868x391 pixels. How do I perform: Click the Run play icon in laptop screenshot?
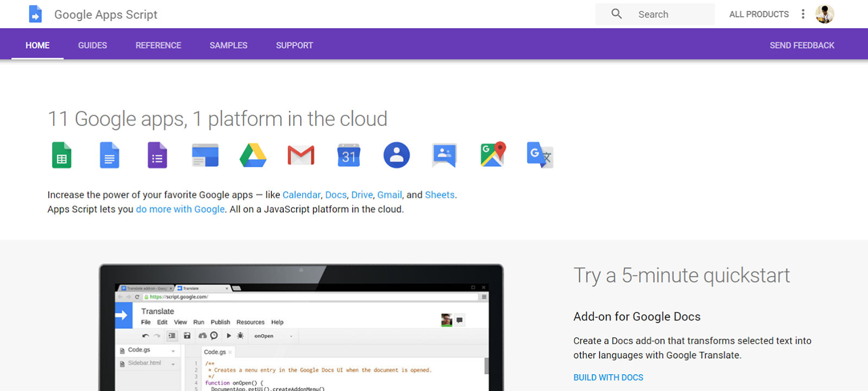(229, 336)
